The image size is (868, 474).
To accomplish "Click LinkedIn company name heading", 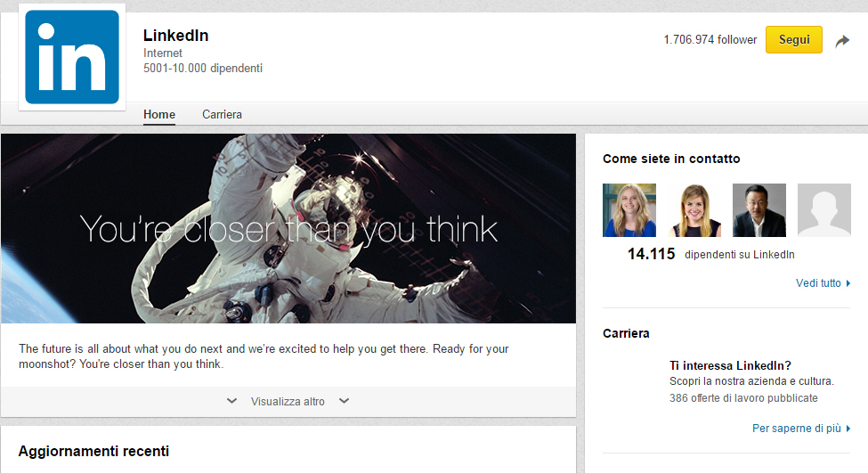I will (176, 36).
